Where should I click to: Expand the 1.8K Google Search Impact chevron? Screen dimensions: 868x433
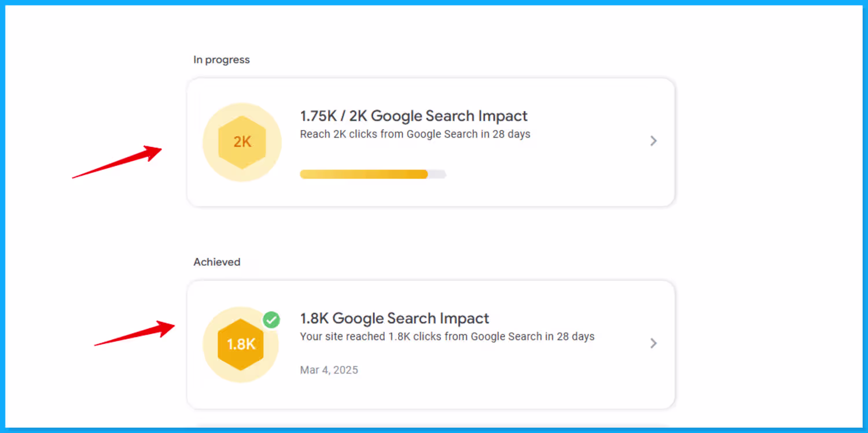653,343
